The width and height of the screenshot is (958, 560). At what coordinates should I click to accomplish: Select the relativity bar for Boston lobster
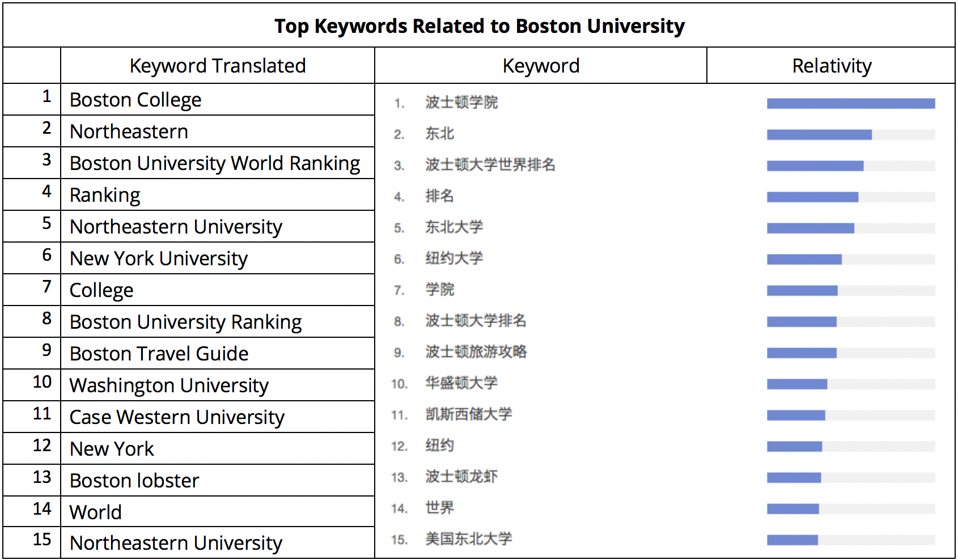(x=851, y=477)
